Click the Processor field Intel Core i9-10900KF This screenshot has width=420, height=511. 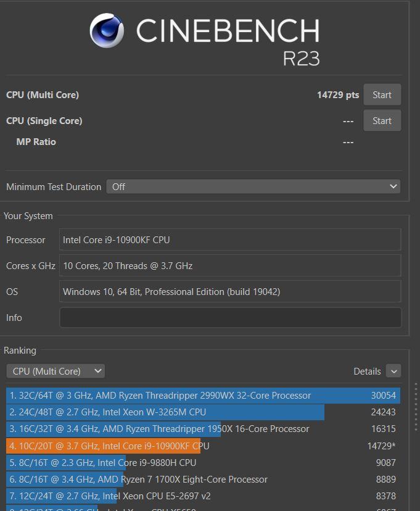pos(230,239)
